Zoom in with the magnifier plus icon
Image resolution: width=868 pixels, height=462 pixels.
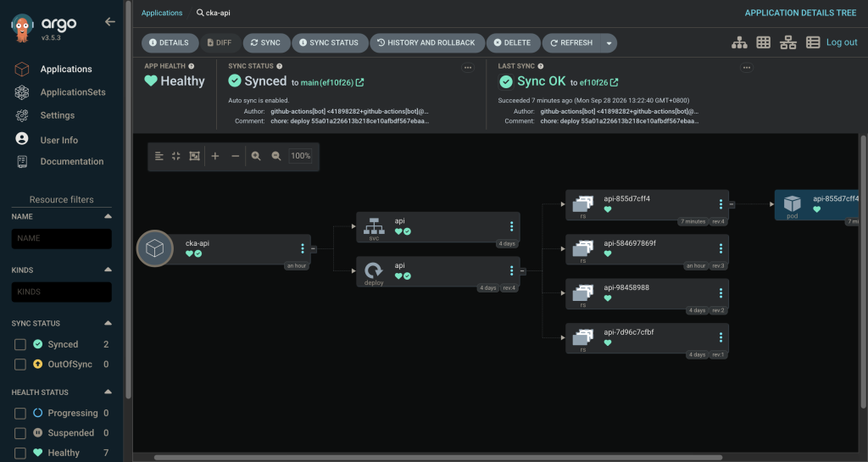(x=256, y=156)
